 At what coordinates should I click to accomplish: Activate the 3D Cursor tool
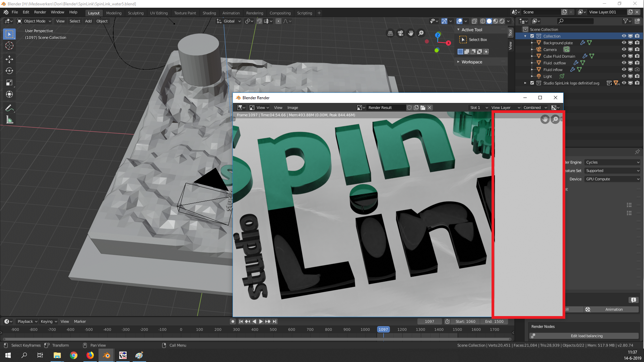[9, 46]
